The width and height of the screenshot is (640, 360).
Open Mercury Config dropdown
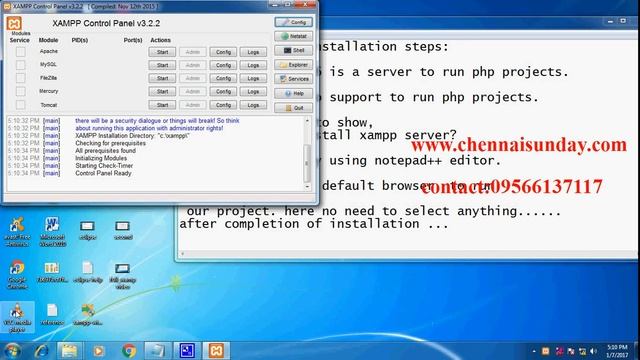click(x=223, y=91)
